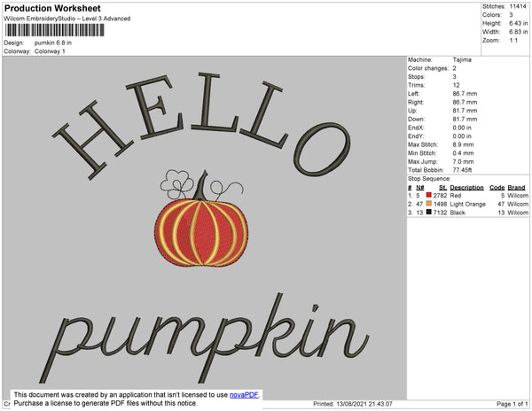Click the 'Page 1 of 1' footer text
The image size is (532, 411).
point(512,404)
